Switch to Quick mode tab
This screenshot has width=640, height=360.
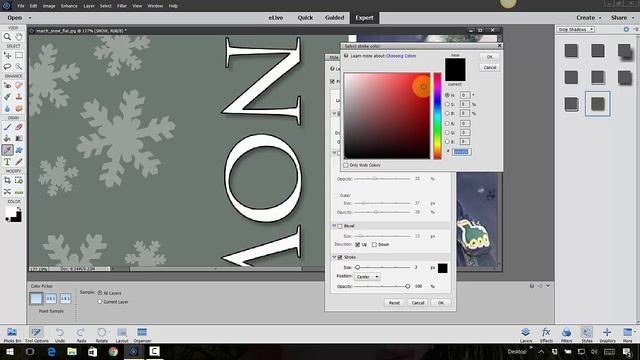(x=305, y=18)
